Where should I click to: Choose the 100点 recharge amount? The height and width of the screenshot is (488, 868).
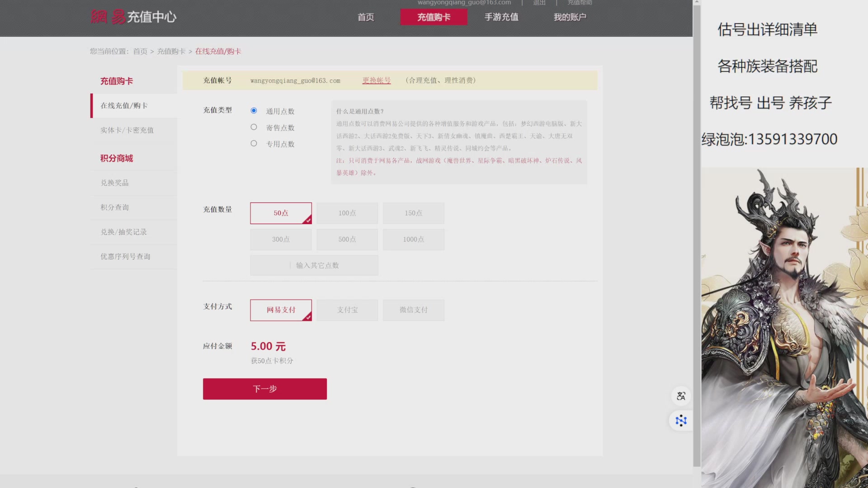[347, 213]
